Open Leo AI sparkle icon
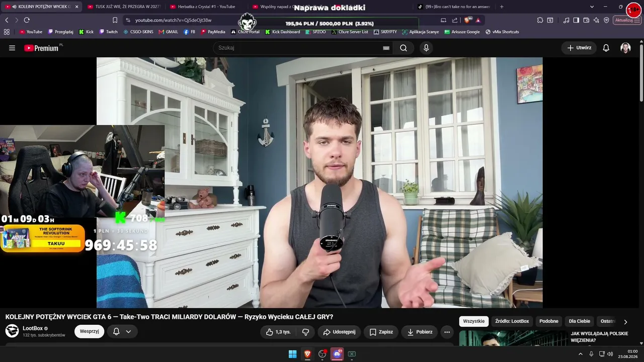Image resolution: width=644 pixels, height=362 pixels. click(596, 20)
